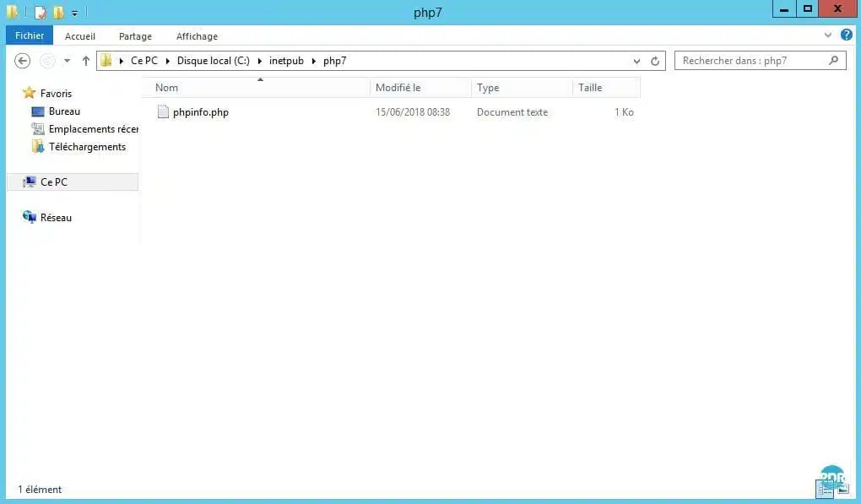Switch to large icons view in status bar
The height and width of the screenshot is (504, 861).
[843, 488]
